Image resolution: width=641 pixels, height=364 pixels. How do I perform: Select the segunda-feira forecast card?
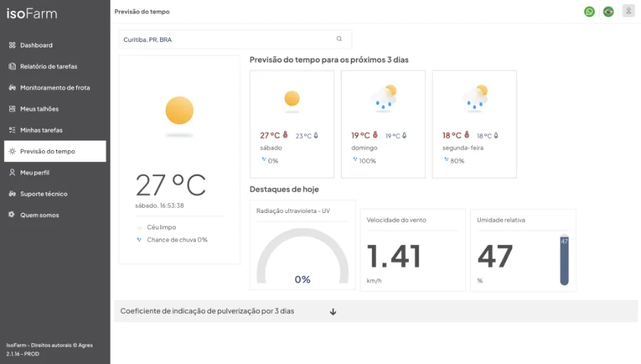(x=474, y=125)
